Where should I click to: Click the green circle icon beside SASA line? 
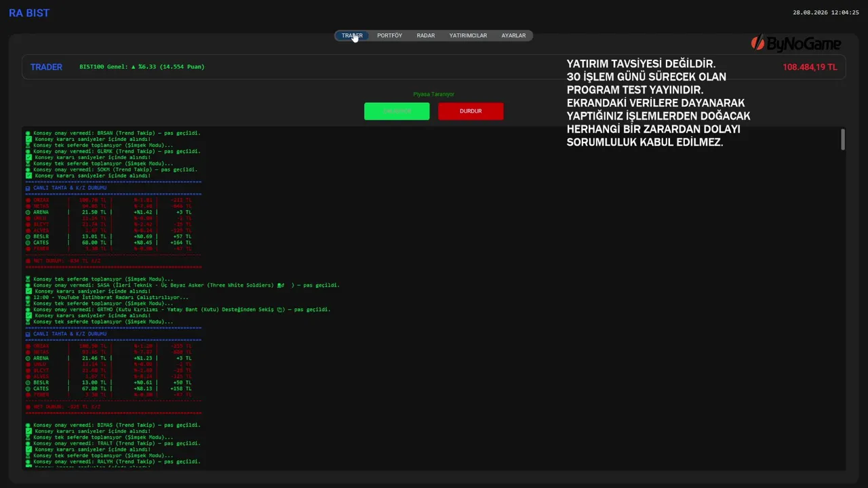[x=28, y=285]
